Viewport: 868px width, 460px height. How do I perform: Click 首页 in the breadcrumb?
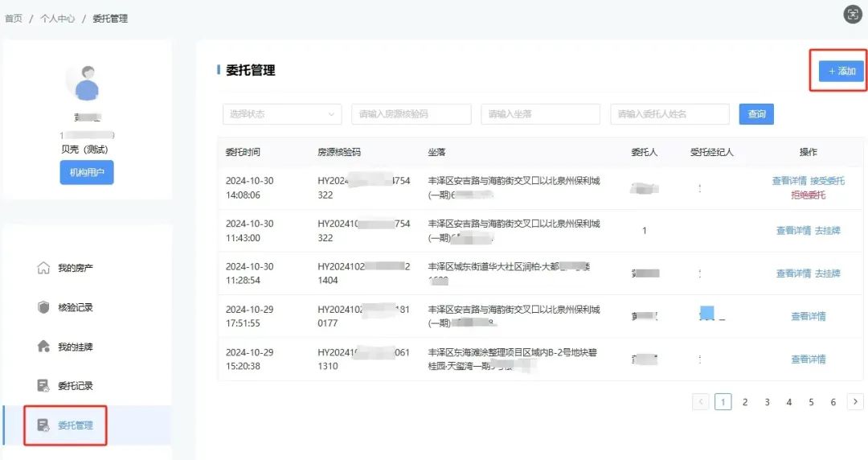[14, 18]
